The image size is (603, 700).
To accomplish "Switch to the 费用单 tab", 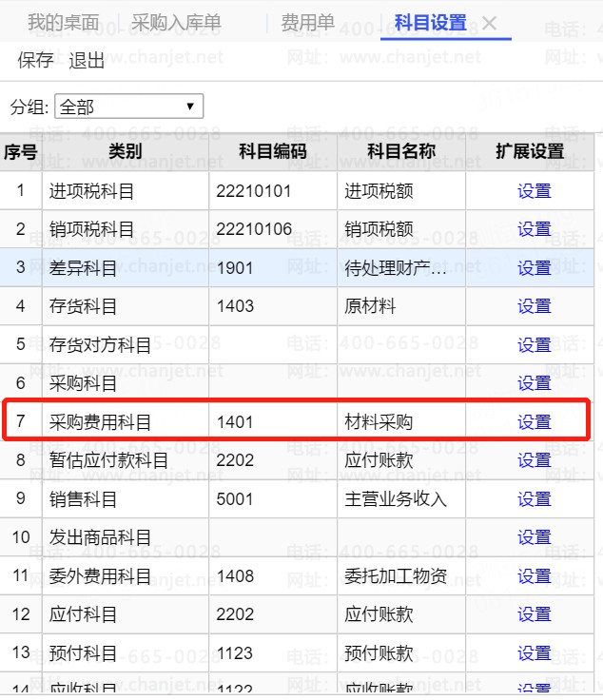I will click(307, 23).
